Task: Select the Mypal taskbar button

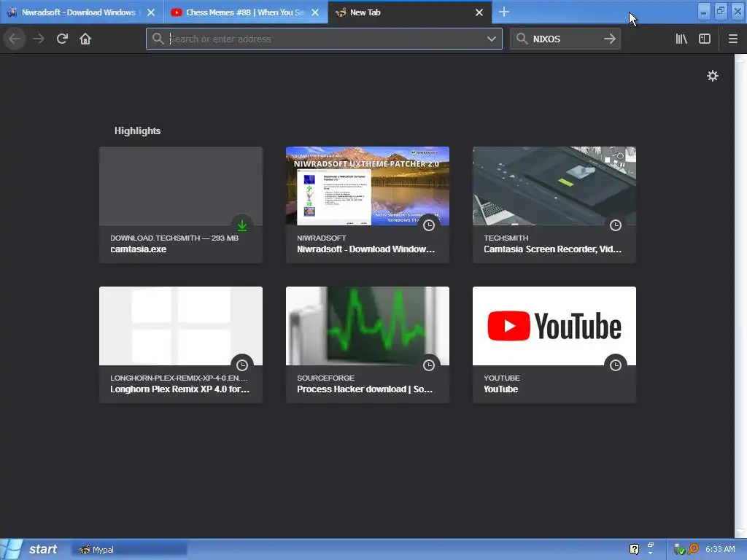Action: (130, 550)
